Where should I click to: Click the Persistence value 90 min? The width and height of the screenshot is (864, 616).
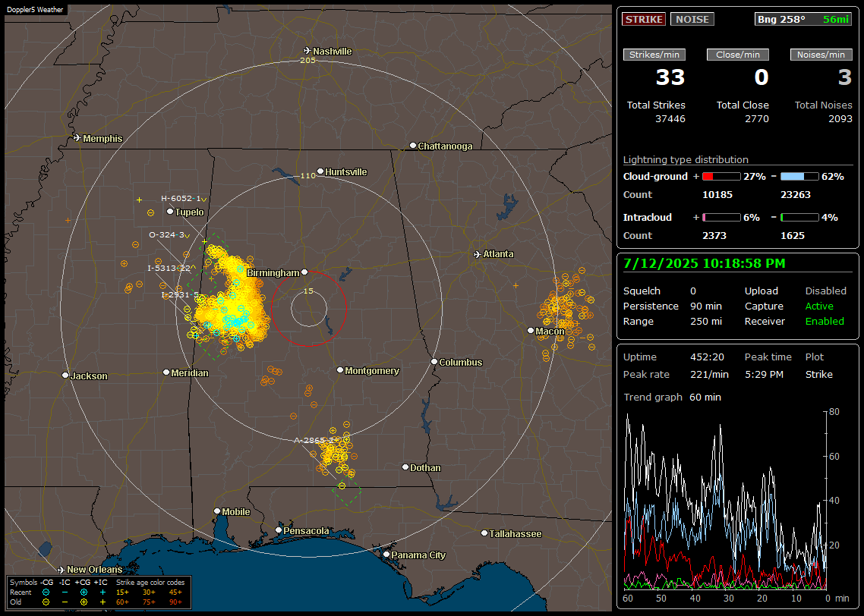[x=706, y=306]
